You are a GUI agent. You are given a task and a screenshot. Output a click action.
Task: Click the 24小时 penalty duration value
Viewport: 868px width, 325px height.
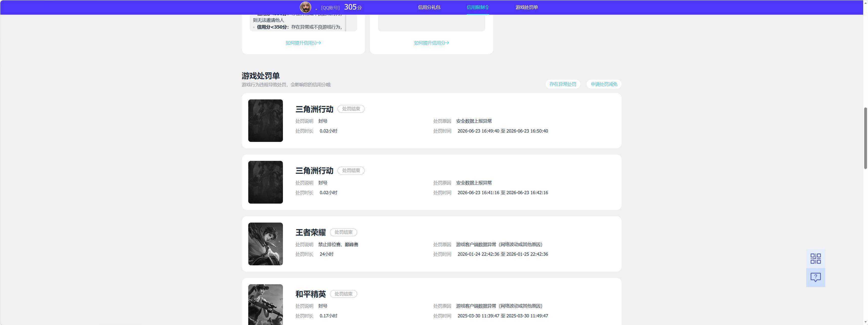click(326, 254)
